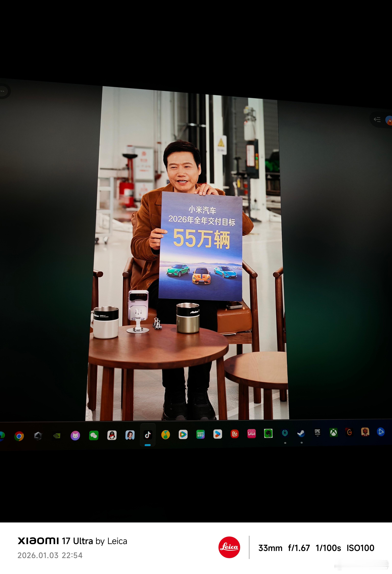Open Bilibili from the dock
Image resolution: width=392 pixels, height=574 pixels.
[252, 433]
